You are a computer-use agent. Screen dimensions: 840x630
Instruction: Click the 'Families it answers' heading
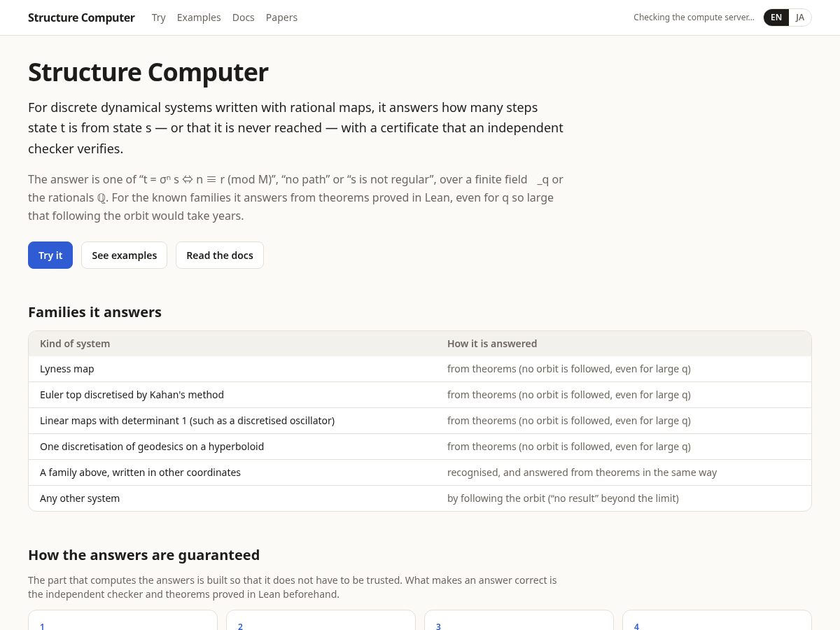pos(94,312)
